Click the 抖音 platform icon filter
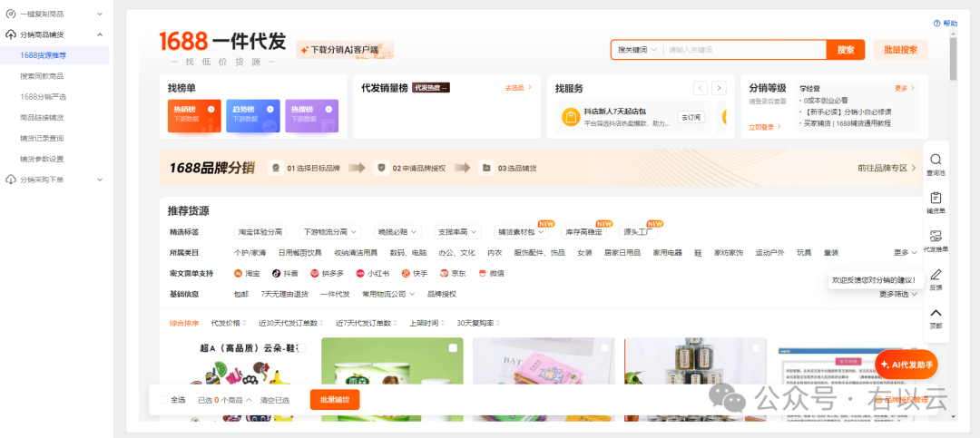This screenshot has height=438, width=980. [276, 273]
